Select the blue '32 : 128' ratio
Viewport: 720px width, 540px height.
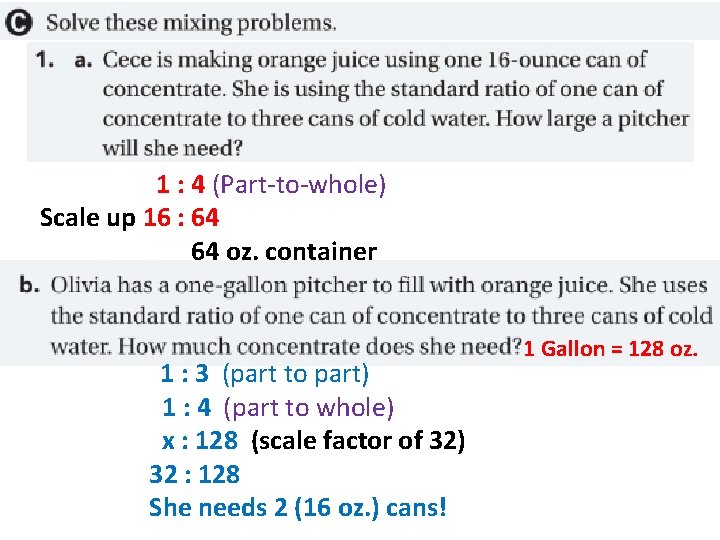click(x=194, y=474)
